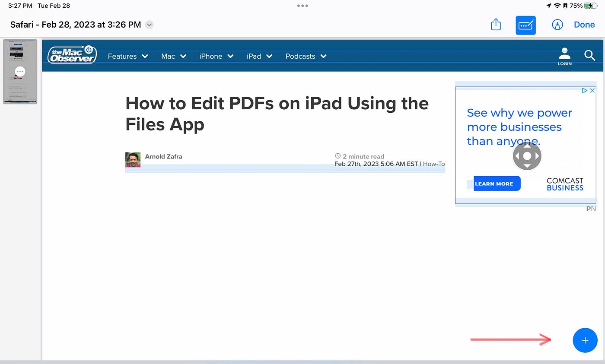Viewport: 605px width, 364px height.
Task: Click The Mac Observer logo
Action: tap(72, 55)
